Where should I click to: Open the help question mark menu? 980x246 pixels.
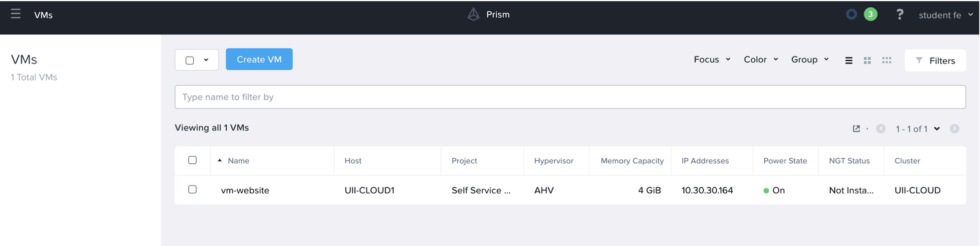[900, 15]
